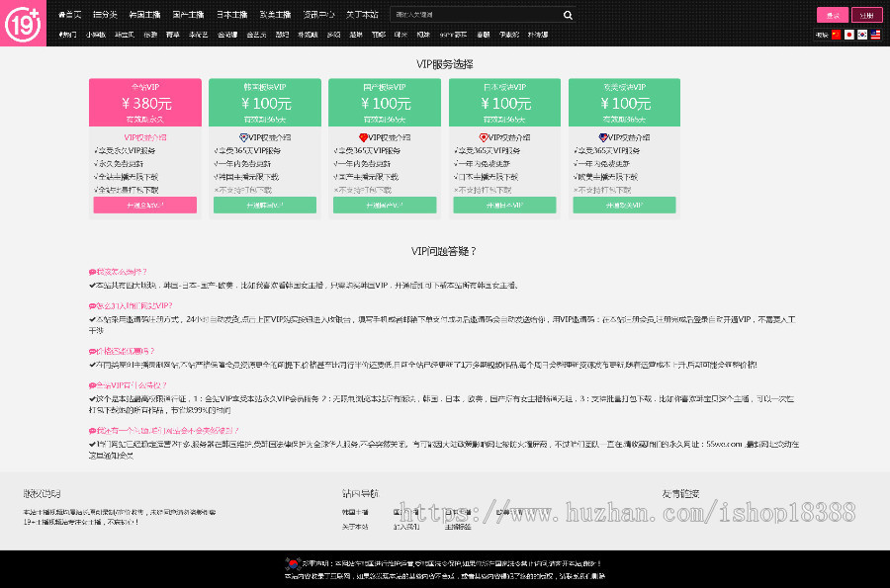Select the American flag language icon
This screenshot has width=890, height=588.
click(x=875, y=35)
